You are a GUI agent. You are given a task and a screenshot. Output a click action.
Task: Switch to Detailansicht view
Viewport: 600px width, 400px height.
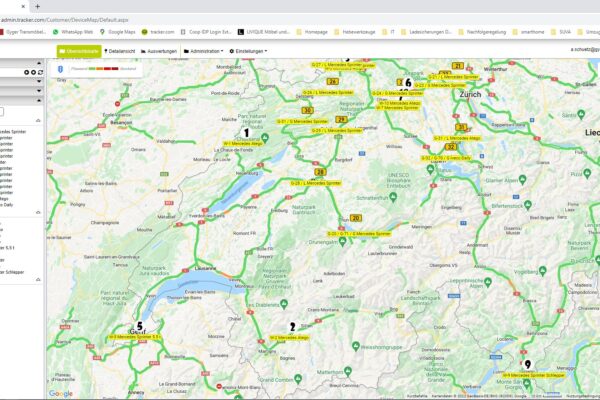point(119,50)
